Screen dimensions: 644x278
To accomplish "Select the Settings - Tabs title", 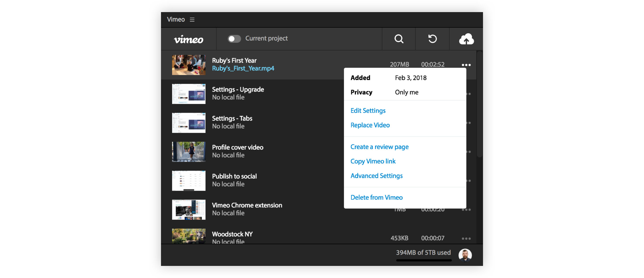I will (232, 118).
